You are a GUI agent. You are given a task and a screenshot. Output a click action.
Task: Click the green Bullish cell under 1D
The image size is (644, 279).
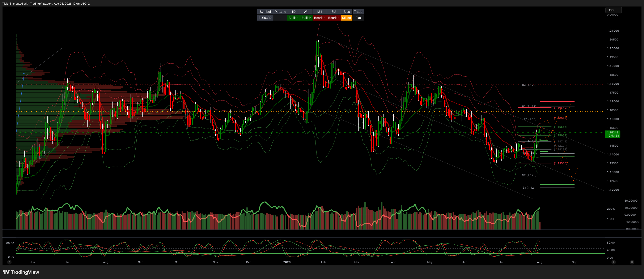293,18
